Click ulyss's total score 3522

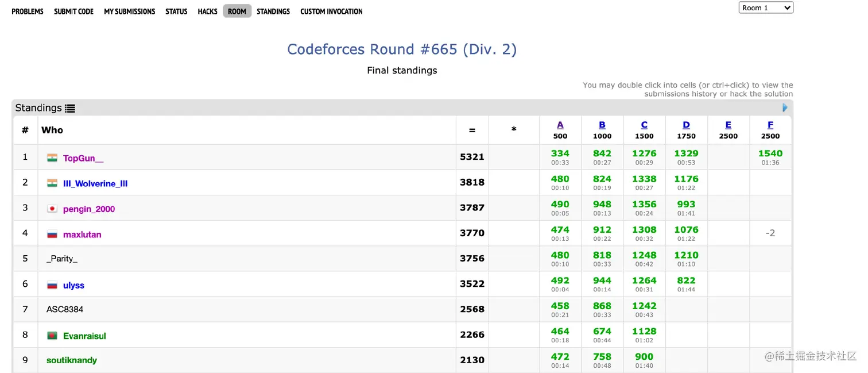[x=472, y=284]
